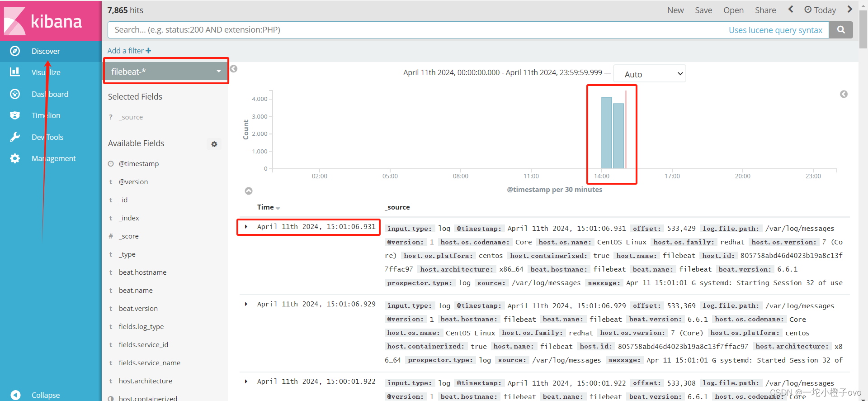Select the beat.name field

click(136, 291)
